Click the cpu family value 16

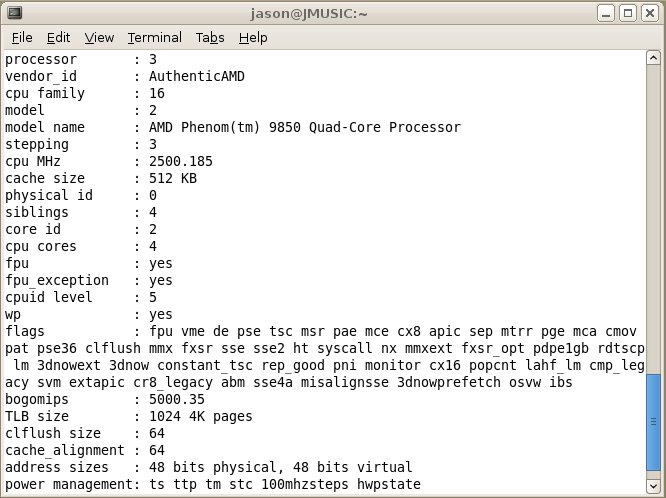click(157, 93)
